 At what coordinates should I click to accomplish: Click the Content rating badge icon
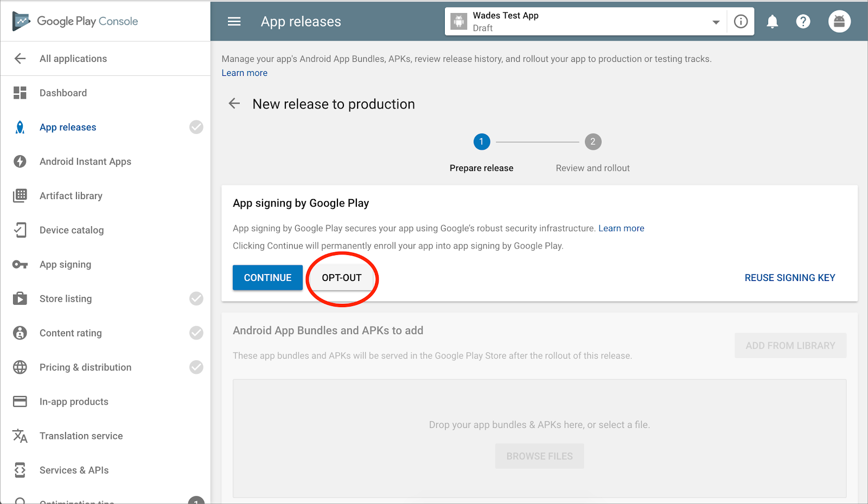(x=20, y=333)
